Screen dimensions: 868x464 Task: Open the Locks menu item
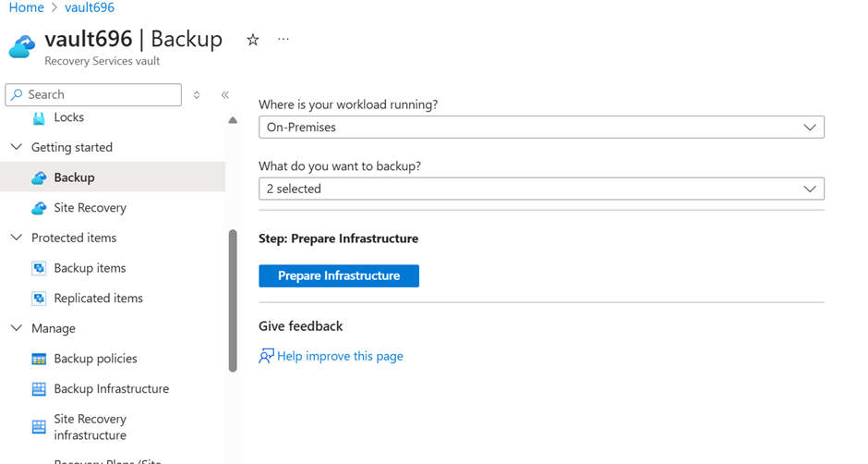coord(68,117)
